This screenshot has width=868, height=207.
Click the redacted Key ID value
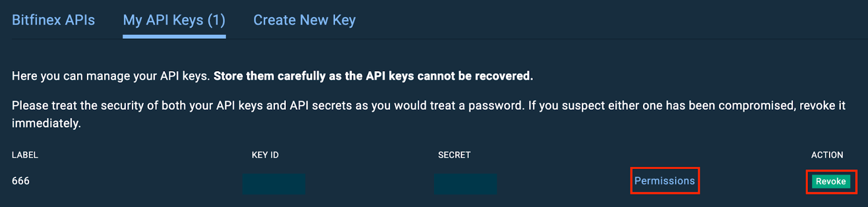point(274,184)
